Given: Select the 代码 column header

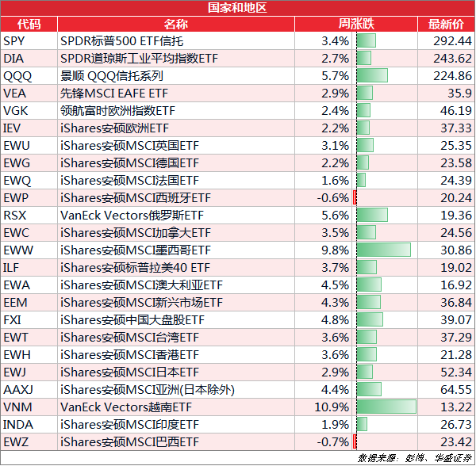Looking at the screenshot, I should point(29,24).
